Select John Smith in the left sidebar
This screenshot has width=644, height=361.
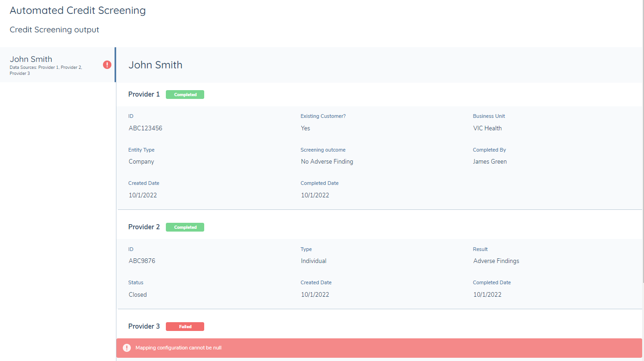(x=31, y=59)
